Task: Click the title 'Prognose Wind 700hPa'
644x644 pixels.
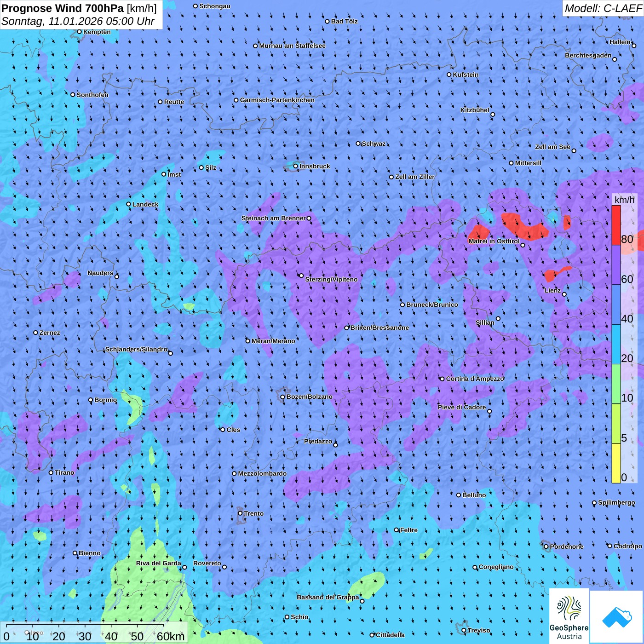Action: (x=63, y=8)
